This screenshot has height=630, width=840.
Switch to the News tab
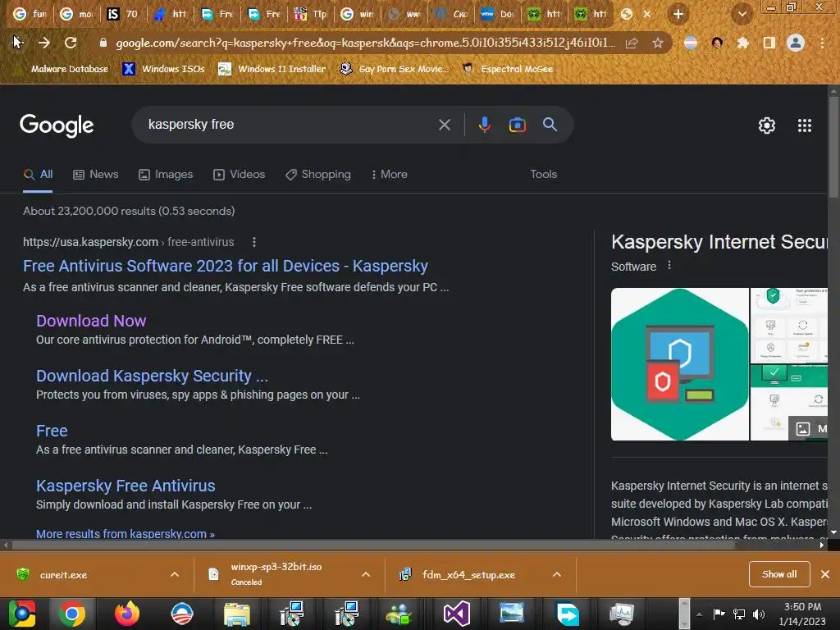coord(96,175)
